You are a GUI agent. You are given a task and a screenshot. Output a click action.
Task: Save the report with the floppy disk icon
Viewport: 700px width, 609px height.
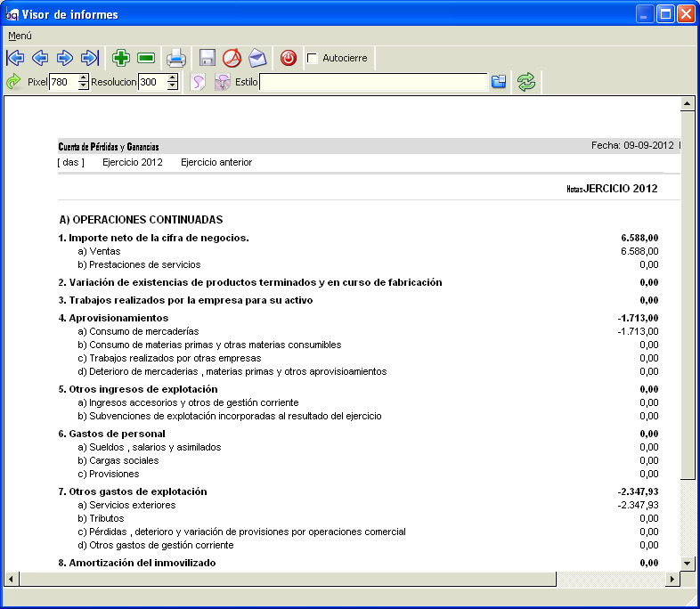pos(208,58)
